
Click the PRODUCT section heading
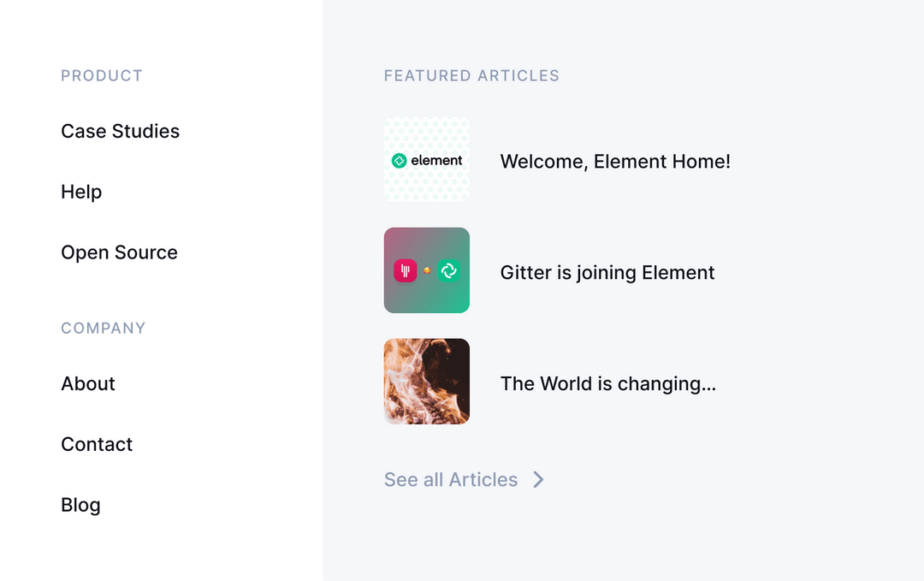click(x=102, y=76)
